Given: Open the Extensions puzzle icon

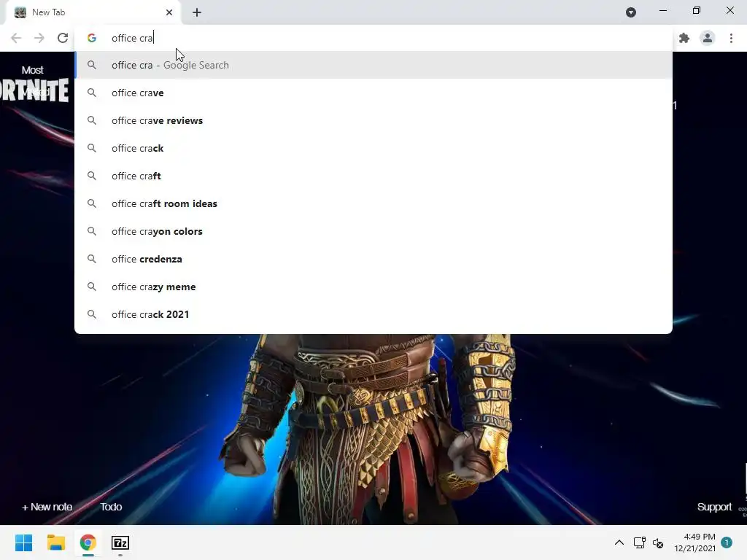Looking at the screenshot, I should 684,38.
